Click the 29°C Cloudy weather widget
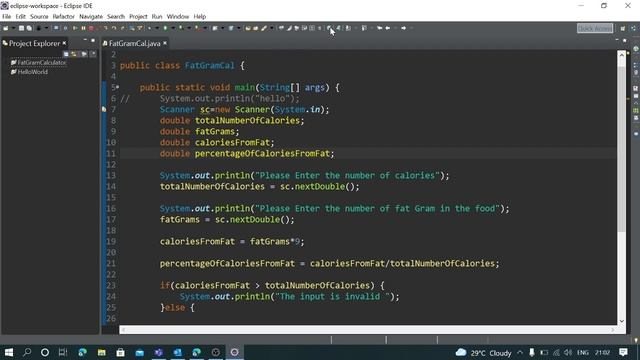640x360 pixels. click(483, 353)
